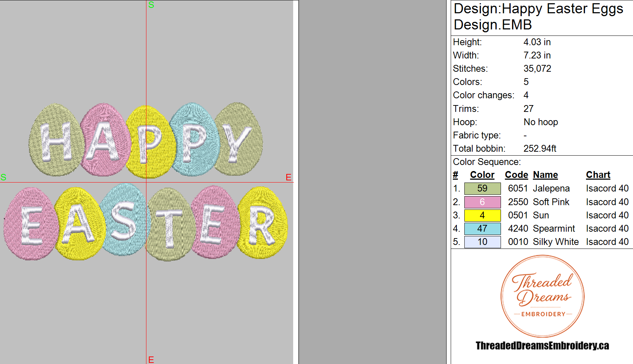
Task: Click the thread name 'Sun'
Action: coord(541,215)
